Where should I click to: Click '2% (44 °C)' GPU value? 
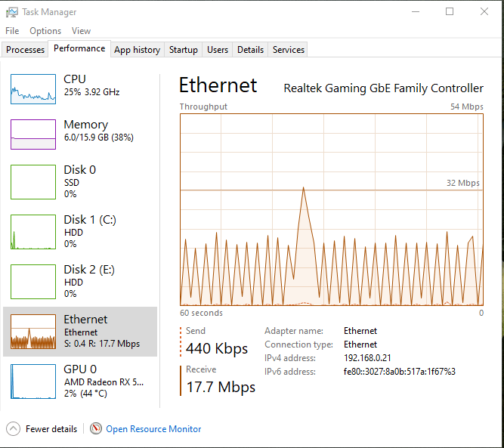tap(85, 394)
